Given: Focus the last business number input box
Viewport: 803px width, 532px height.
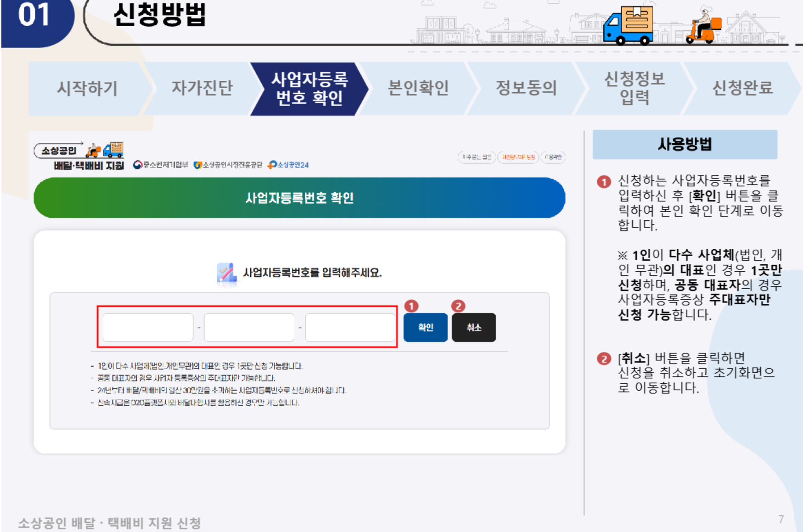Looking at the screenshot, I should pos(350,327).
